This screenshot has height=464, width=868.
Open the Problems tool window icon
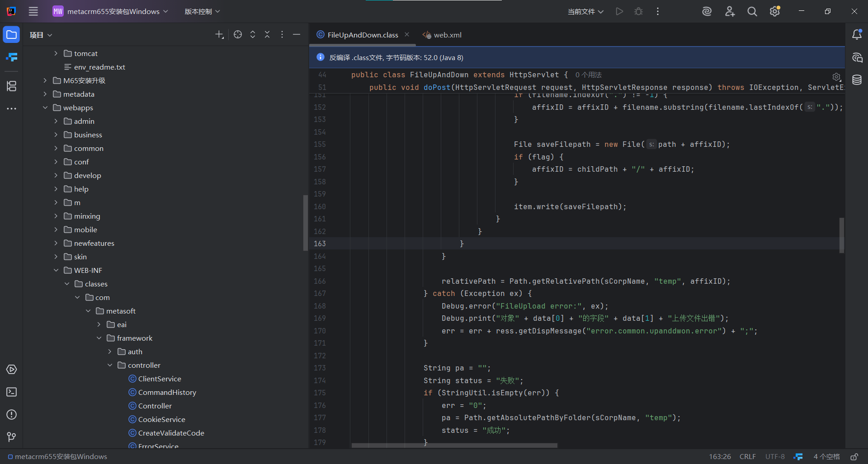[11, 414]
